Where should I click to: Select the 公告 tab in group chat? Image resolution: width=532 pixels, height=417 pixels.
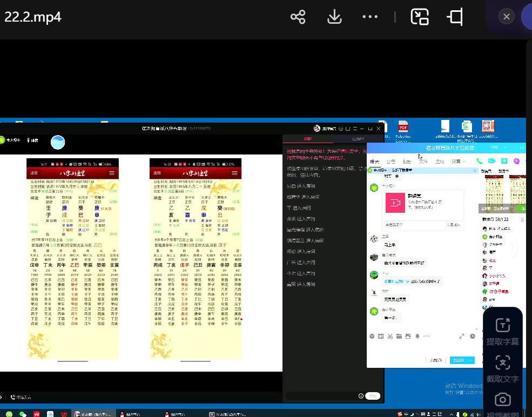(390, 162)
